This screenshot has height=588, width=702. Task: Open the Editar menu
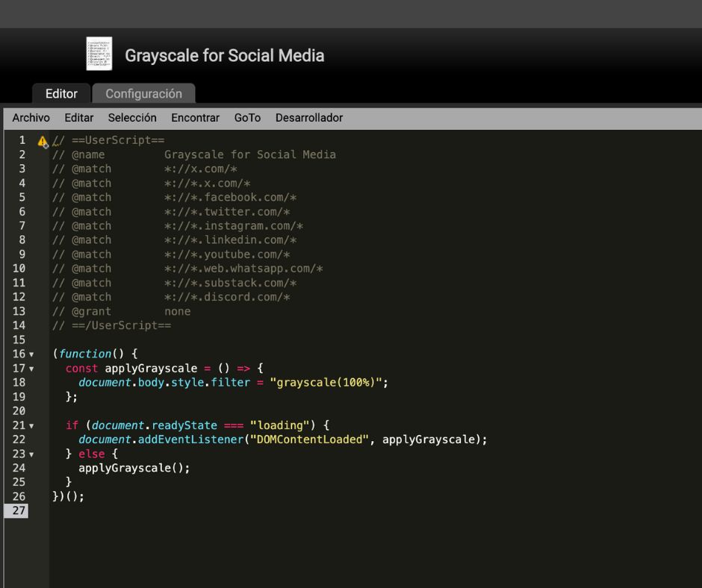(x=79, y=118)
